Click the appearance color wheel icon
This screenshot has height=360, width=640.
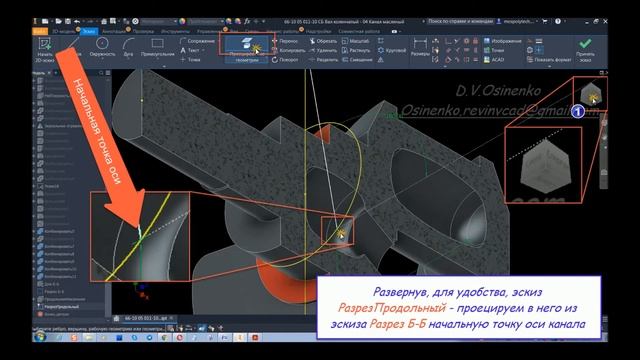(x=182, y=21)
